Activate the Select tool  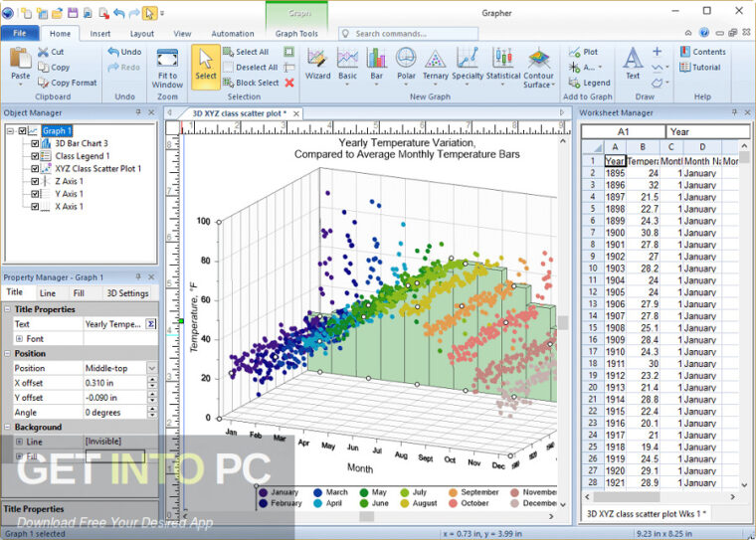206,67
